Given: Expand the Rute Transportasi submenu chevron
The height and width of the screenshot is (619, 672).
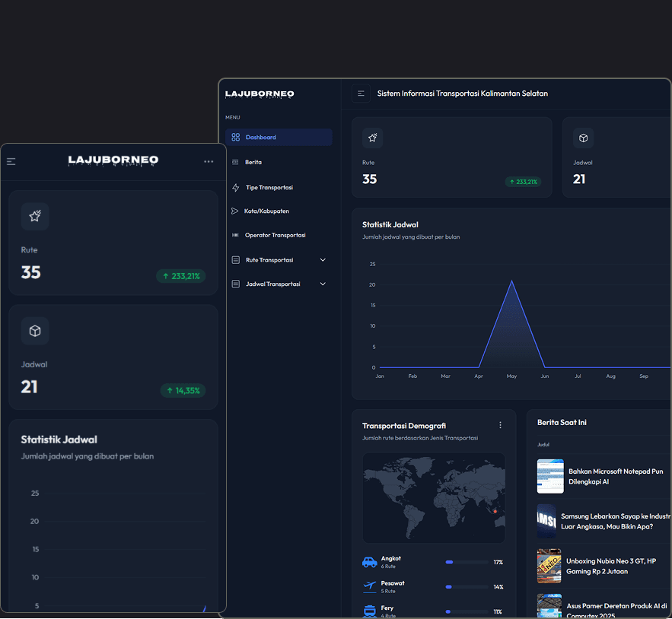Looking at the screenshot, I should click(323, 260).
